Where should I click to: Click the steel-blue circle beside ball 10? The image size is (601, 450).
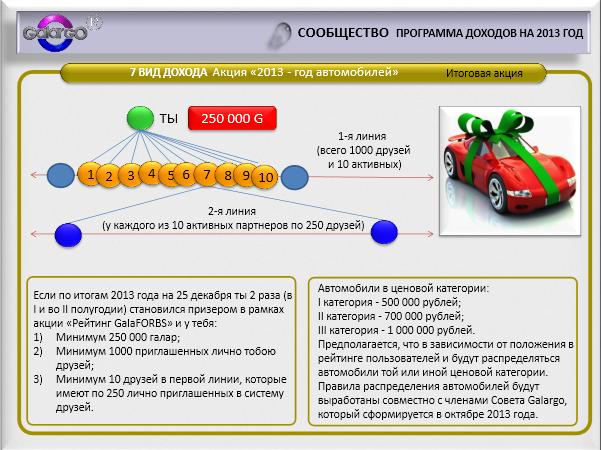point(295,177)
